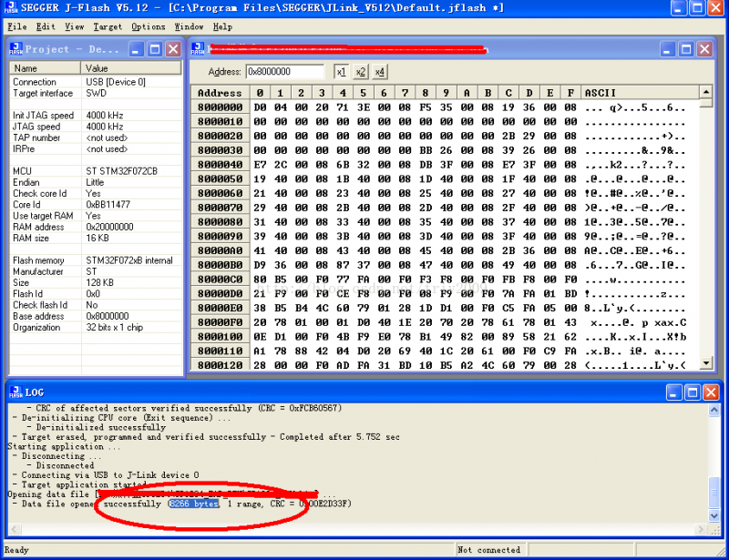Image resolution: width=729 pixels, height=560 pixels.
Task: Open the Window menu
Action: click(x=189, y=27)
